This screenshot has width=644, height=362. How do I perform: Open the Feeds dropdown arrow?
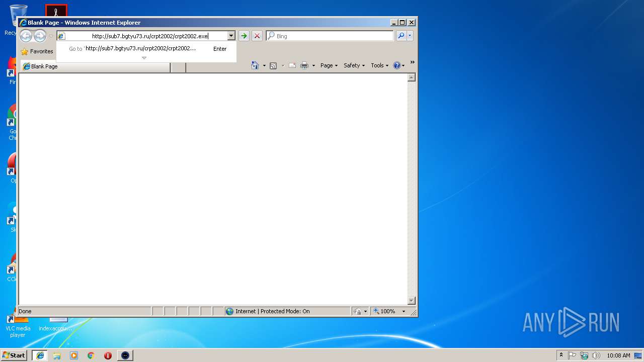[x=283, y=65]
